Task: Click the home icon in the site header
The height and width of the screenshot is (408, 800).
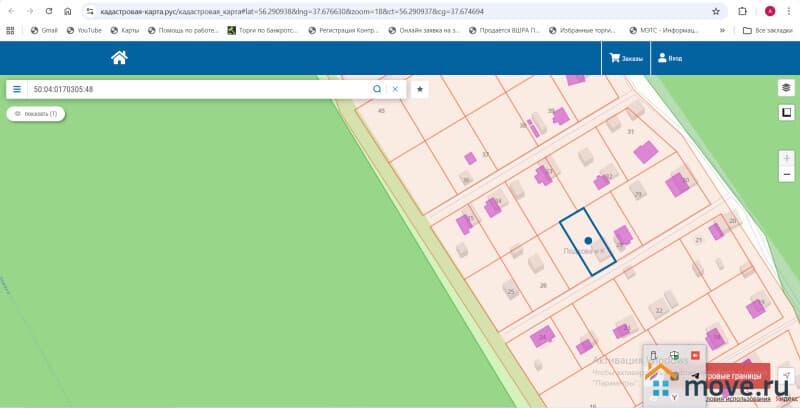Action: [x=119, y=58]
